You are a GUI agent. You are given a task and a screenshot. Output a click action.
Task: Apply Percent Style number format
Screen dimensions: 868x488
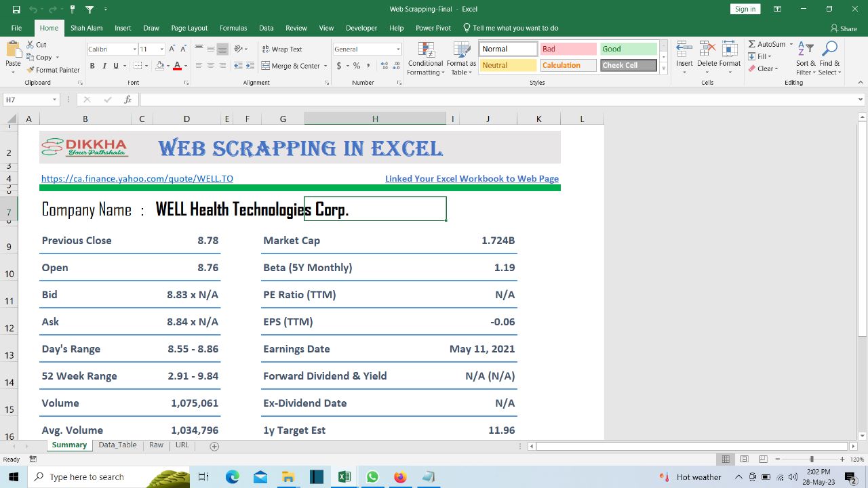click(x=357, y=66)
